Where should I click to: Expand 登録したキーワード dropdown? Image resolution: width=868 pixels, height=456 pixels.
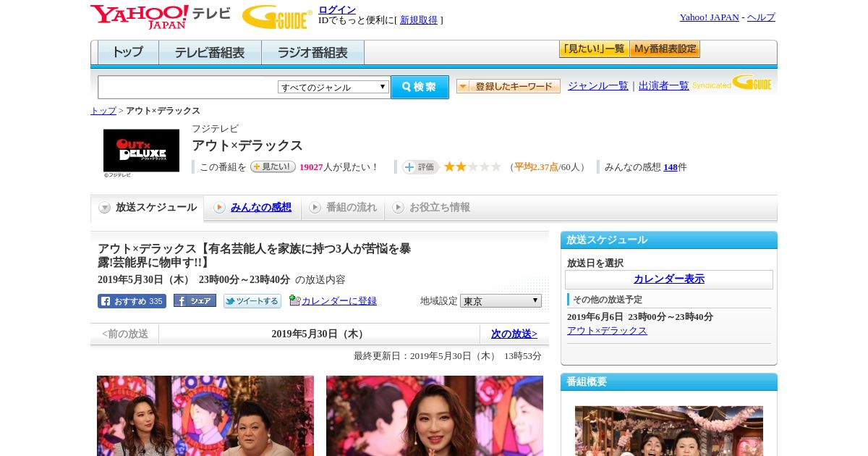tap(509, 86)
